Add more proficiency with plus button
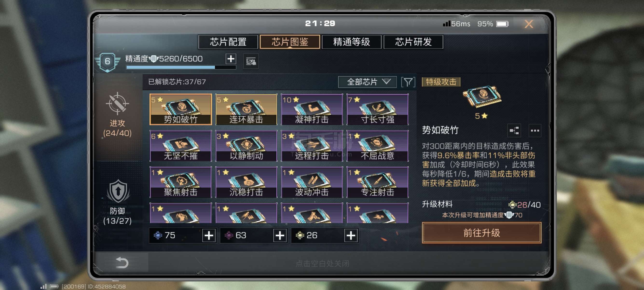The image size is (644, 290). point(231,59)
